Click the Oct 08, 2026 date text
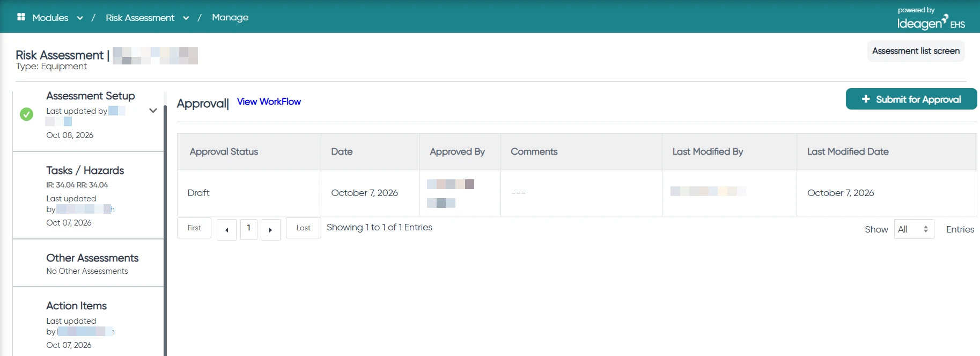The image size is (980, 356). (x=70, y=135)
